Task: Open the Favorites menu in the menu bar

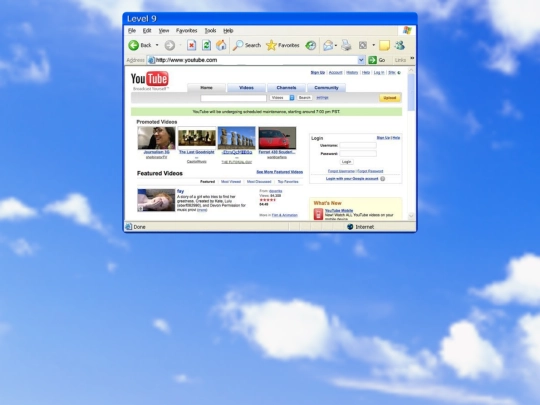Action: point(186,31)
